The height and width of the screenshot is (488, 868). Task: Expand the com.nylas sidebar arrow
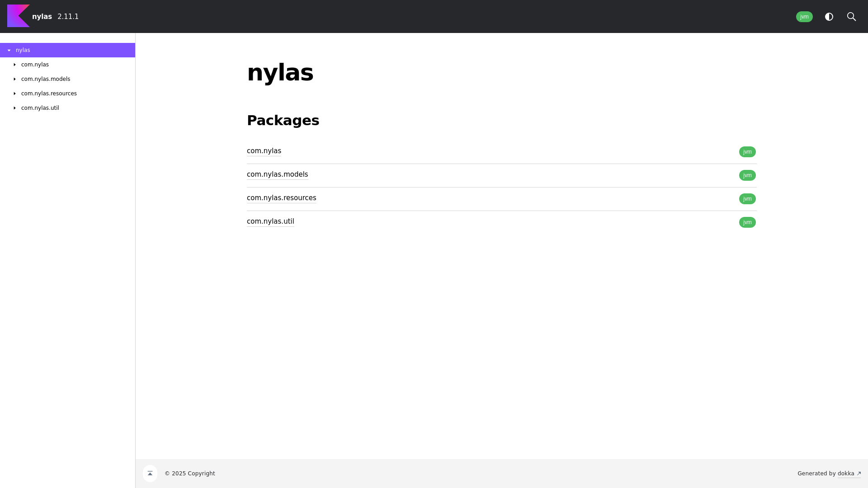[x=15, y=65]
